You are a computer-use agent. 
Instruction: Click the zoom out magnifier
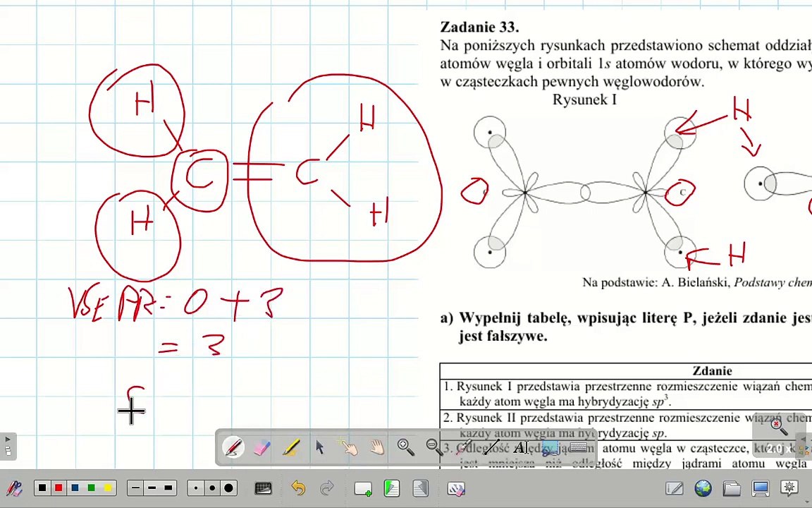click(434, 447)
